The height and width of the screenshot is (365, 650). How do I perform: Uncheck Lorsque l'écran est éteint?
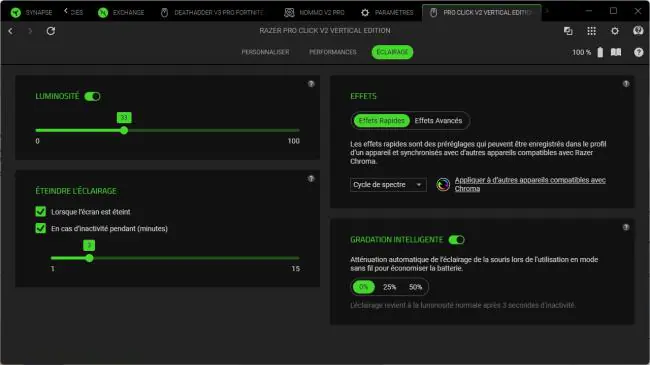tap(41, 212)
